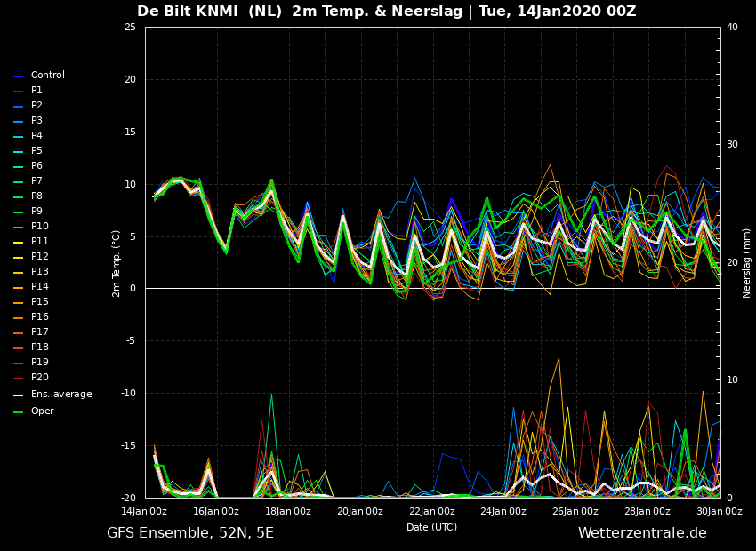Viewport: 756px width, 551px height.
Task: Select the P17 legend entry
Action: 39,332
